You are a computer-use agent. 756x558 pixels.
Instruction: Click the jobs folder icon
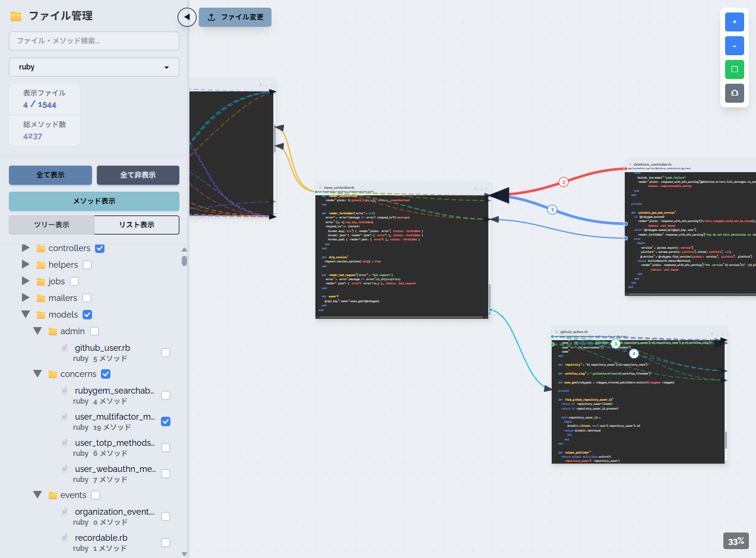(x=41, y=281)
